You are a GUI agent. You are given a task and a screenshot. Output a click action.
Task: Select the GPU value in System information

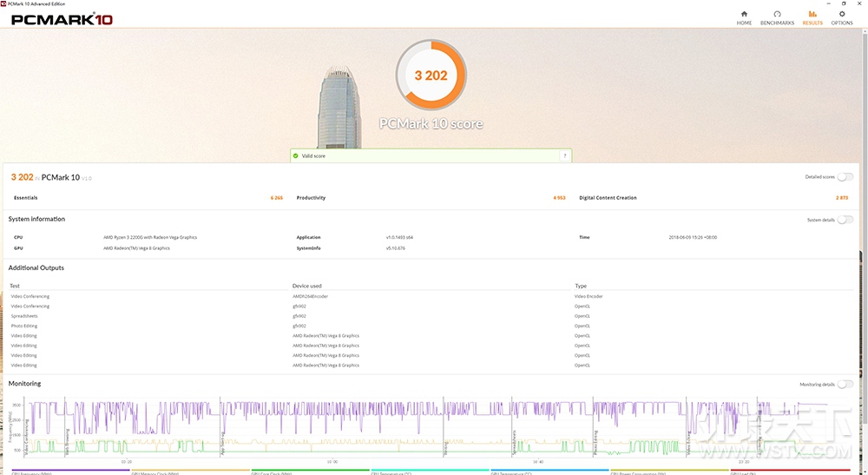click(137, 248)
